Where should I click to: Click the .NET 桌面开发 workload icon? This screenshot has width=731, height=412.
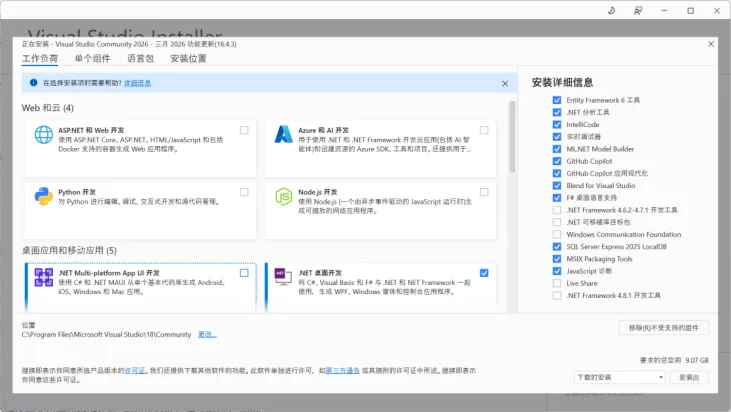(283, 276)
